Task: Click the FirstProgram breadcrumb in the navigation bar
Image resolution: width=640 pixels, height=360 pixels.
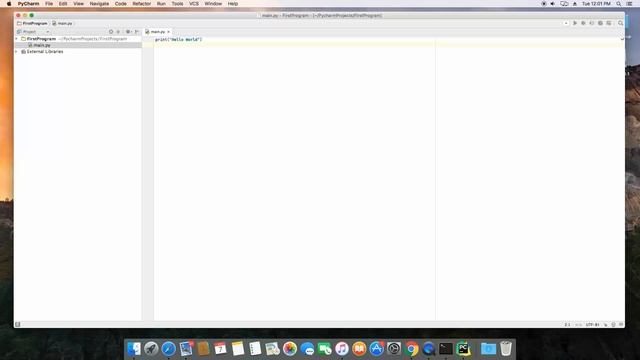Action: coord(32,23)
